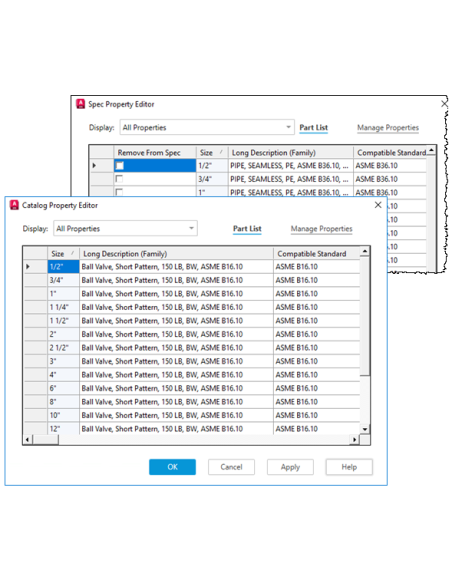The height and width of the screenshot is (584, 452).
Task: Click 1/2" size cell in Spec editor
Action: click(x=212, y=165)
